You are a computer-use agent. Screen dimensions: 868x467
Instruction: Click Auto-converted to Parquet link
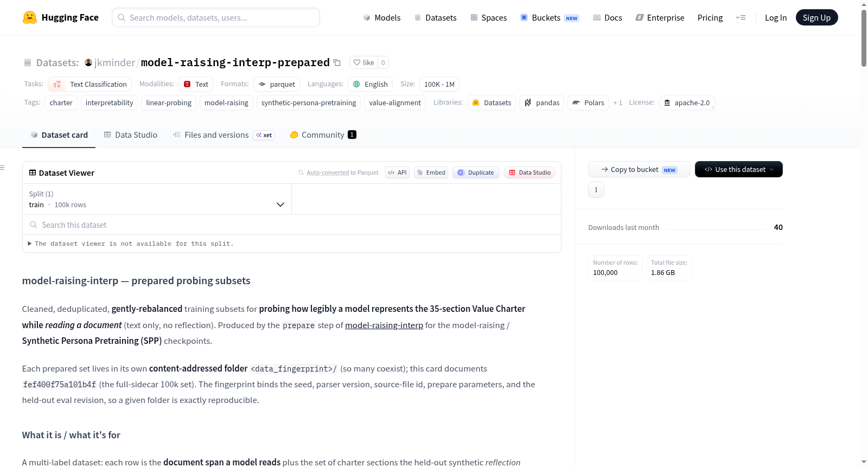pyautogui.click(x=328, y=172)
